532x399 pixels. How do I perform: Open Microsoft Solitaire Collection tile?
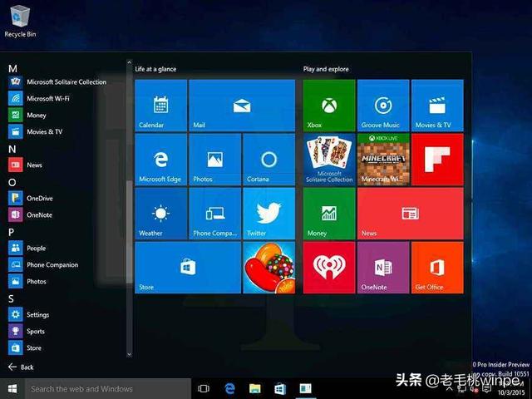(x=329, y=160)
